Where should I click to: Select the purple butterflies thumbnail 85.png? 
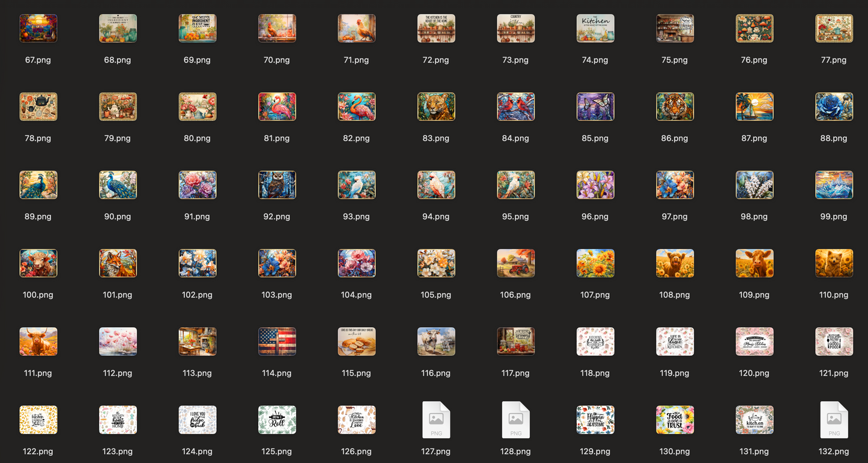(x=595, y=106)
